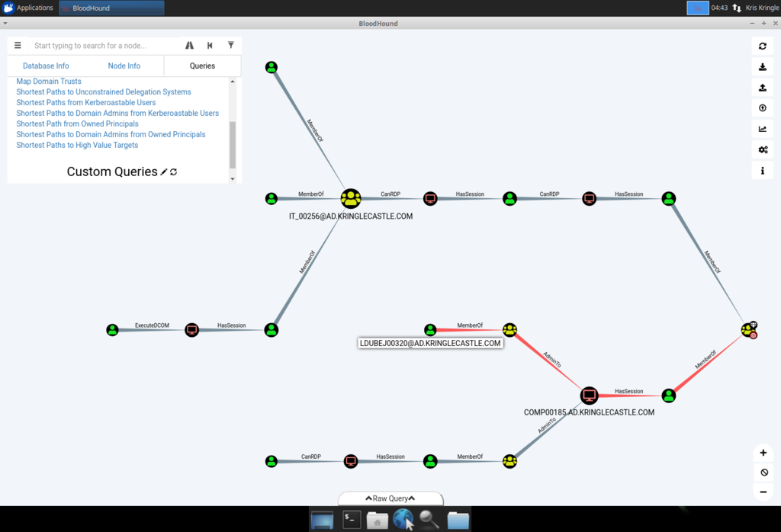The image size is (781, 532).
Task: Refresh the graph with reload icon
Action: [763, 46]
